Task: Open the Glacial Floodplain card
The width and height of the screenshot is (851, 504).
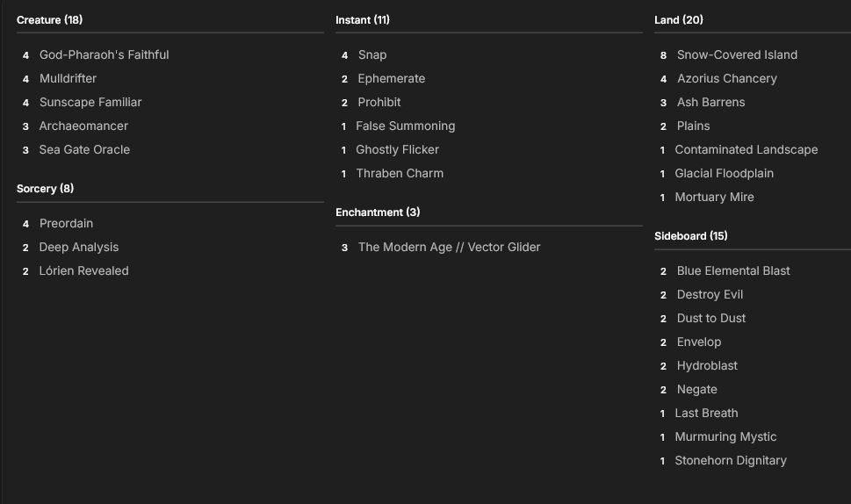Action: 724,174
